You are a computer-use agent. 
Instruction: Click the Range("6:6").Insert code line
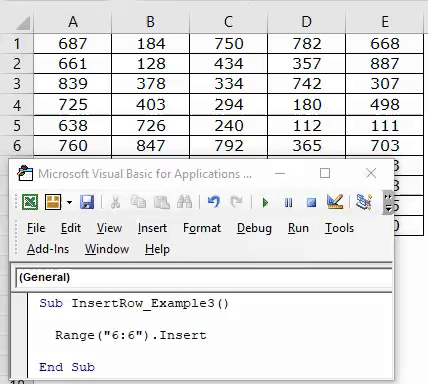[131, 335]
